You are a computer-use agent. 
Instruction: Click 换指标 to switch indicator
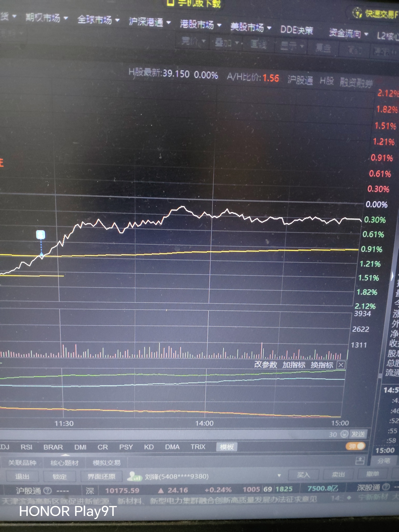pos(322,365)
